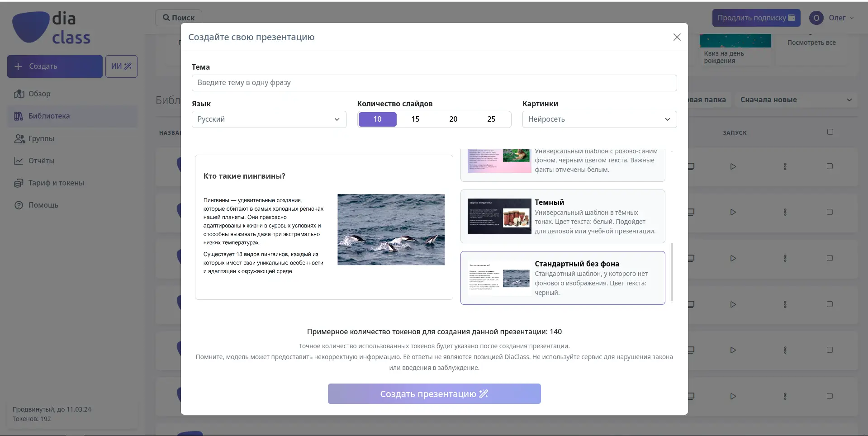Toggle checkbox in fourth library row
The width and height of the screenshot is (868, 436).
830,304
